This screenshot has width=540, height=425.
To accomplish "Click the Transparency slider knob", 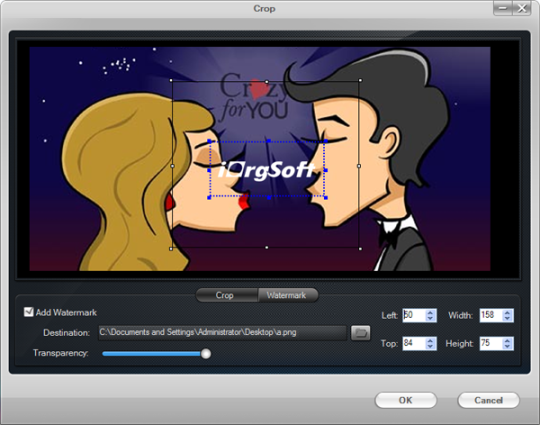I will 206,354.
